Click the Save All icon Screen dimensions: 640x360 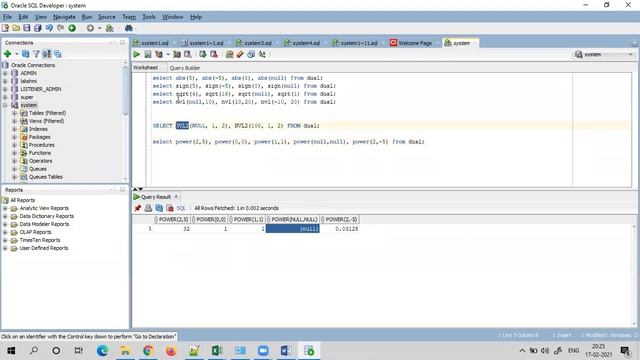pyautogui.click(x=38, y=28)
